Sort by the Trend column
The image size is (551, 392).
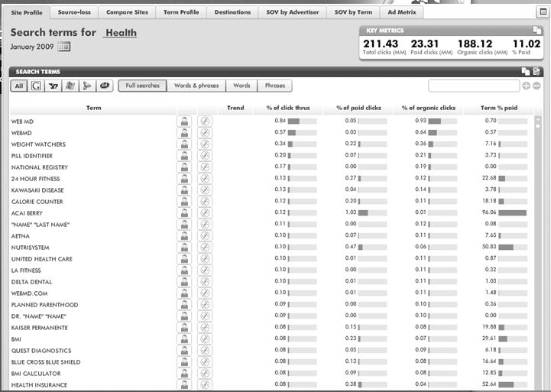[x=235, y=108]
